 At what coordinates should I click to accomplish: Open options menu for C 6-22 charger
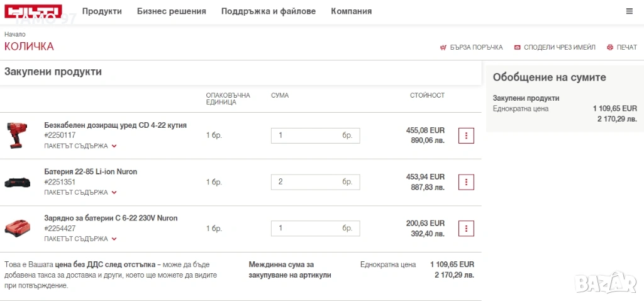466,228
